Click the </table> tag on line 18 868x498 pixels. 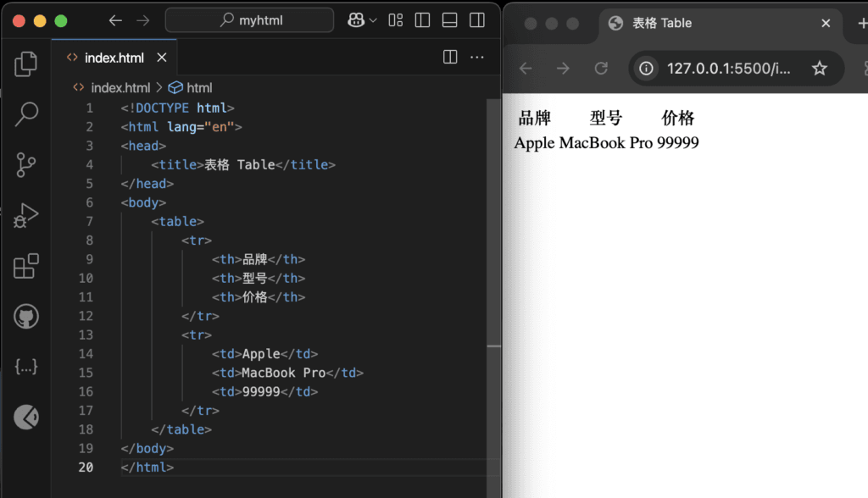pos(181,429)
